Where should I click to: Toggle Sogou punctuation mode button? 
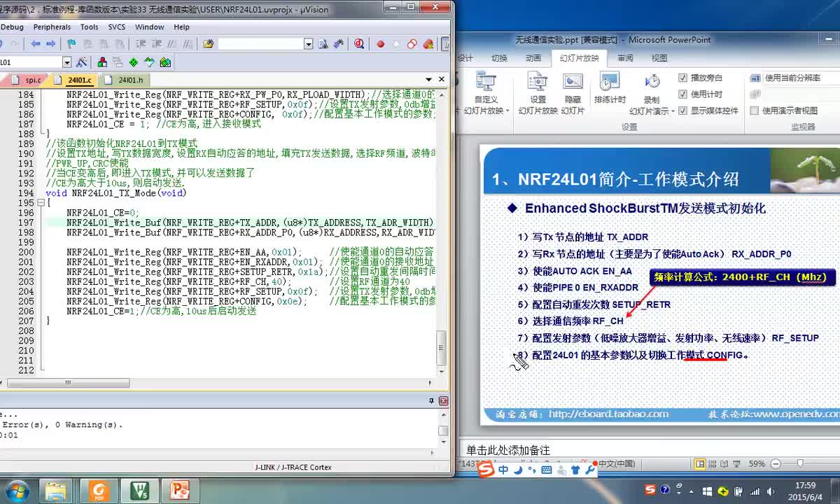(x=531, y=470)
